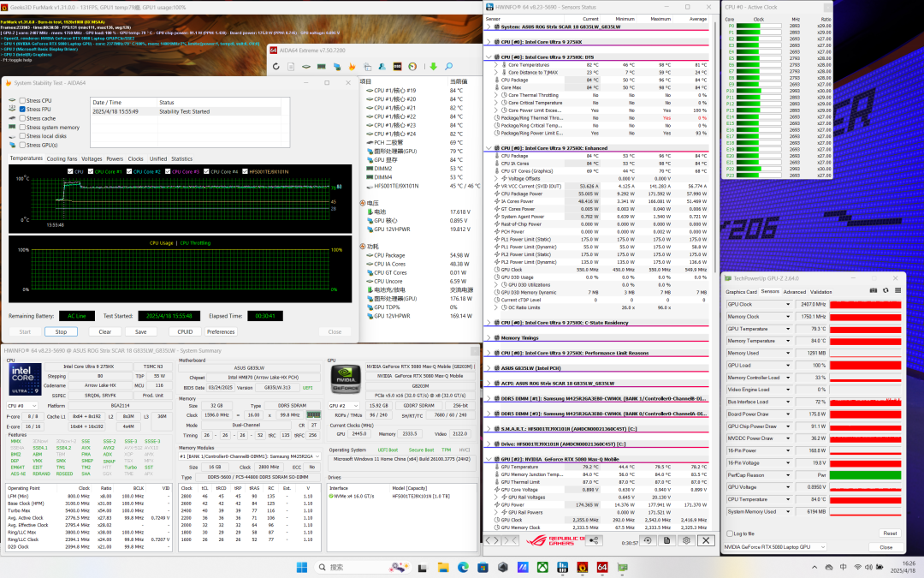The width and height of the screenshot is (924, 578).
Task: Click the memory module icon in AIDA64
Action: tap(321, 67)
